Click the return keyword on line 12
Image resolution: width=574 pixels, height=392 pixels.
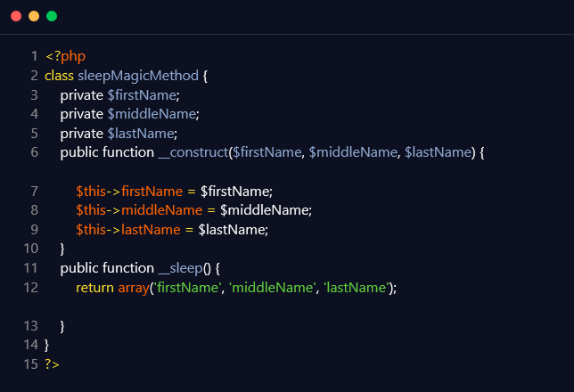pos(94,287)
